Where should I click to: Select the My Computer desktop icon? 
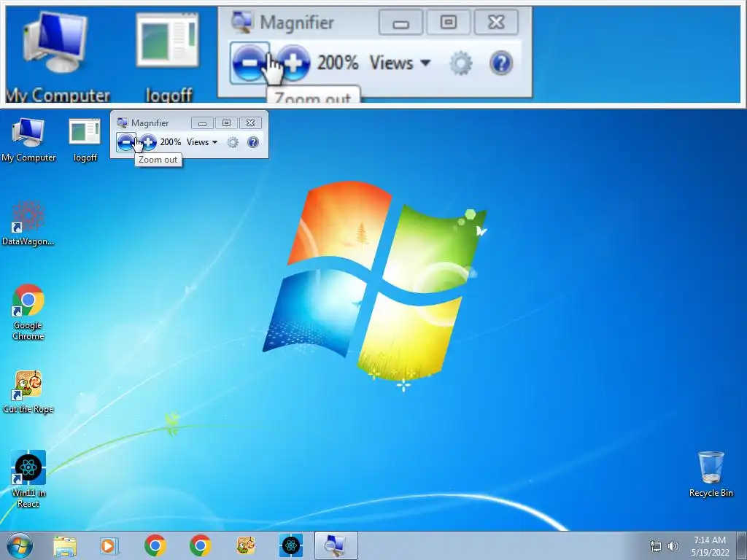click(28, 139)
